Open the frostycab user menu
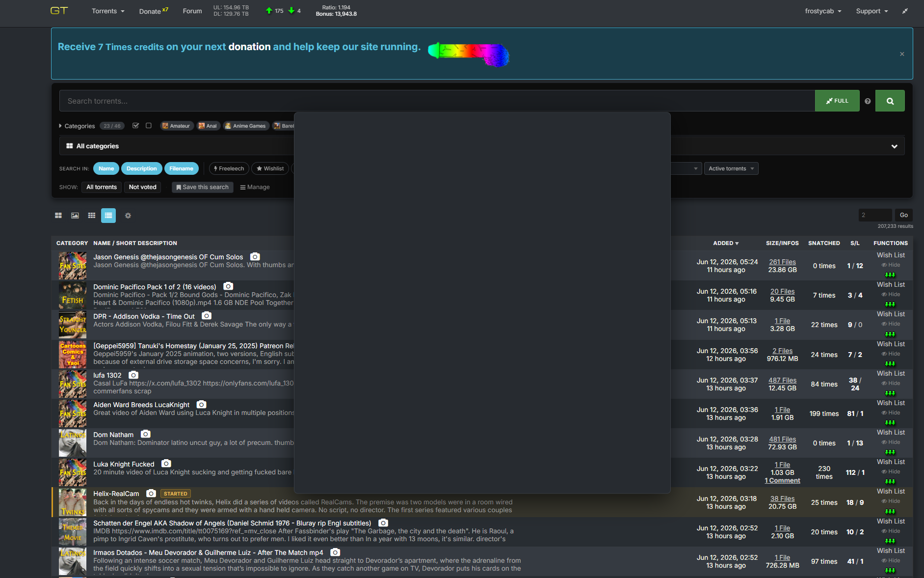Screen dimensions: 924x578 coord(823,11)
